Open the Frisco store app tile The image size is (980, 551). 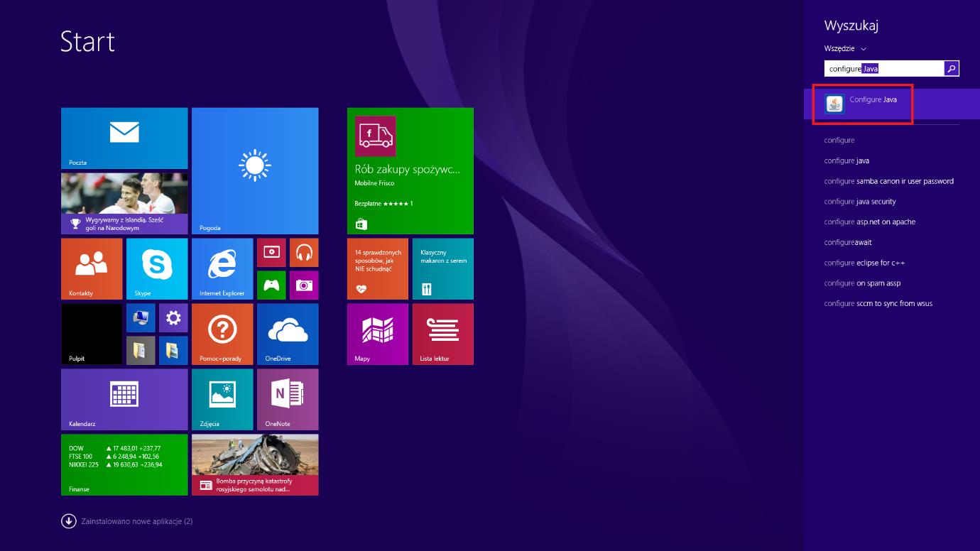410,171
